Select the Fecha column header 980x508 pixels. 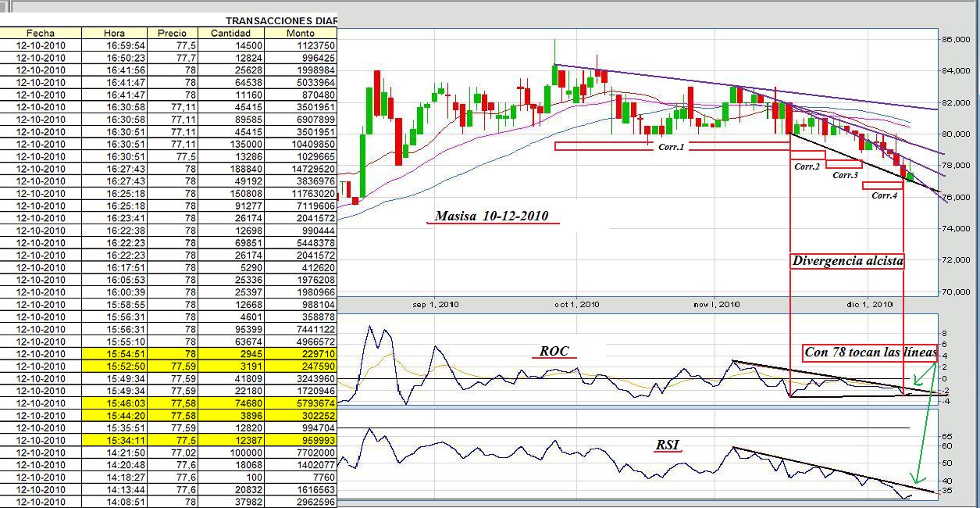tap(41, 33)
